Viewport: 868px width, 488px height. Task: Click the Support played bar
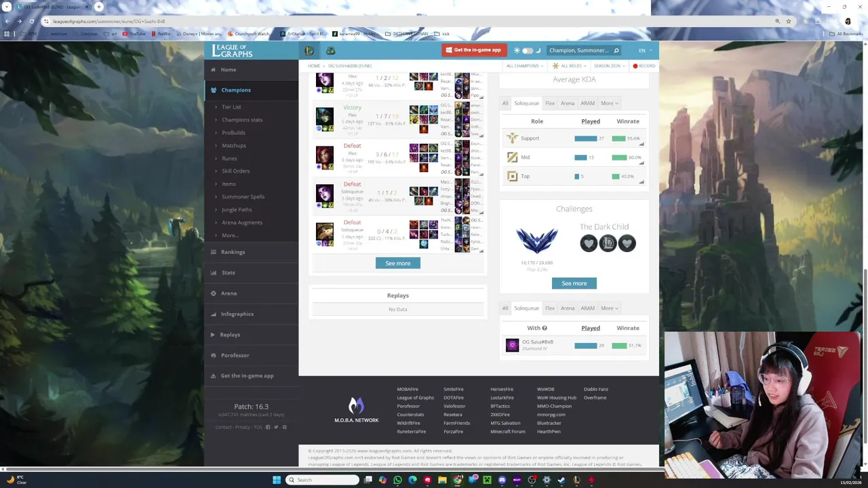(x=586, y=139)
